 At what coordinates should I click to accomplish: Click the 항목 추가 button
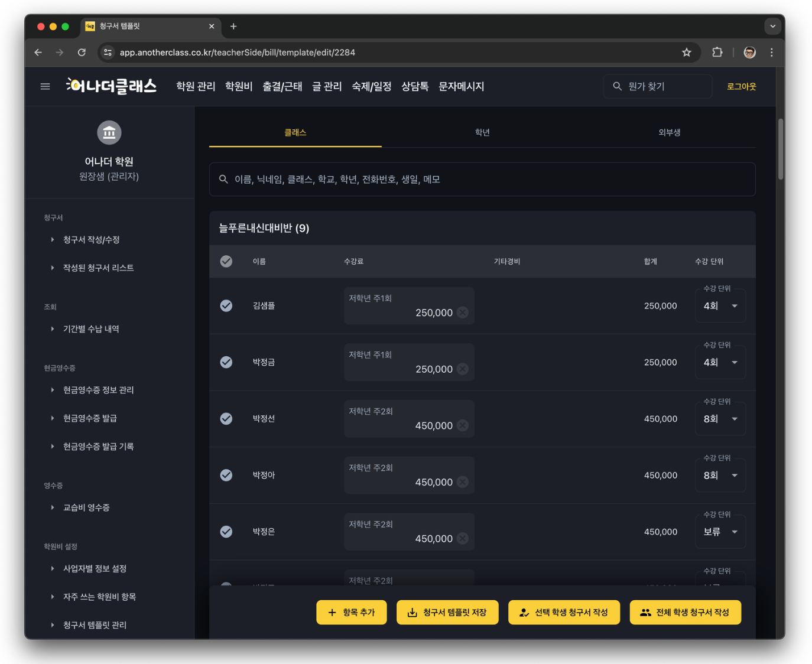pos(352,613)
